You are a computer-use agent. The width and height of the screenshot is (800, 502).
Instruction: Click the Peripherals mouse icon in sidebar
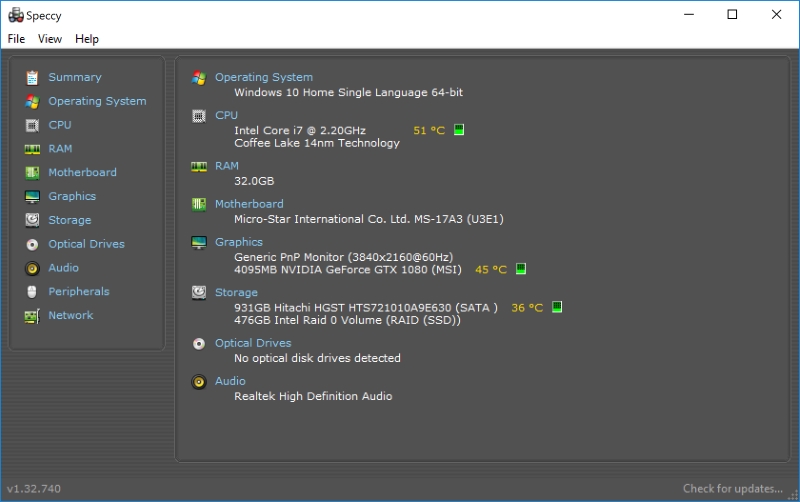tap(32, 292)
